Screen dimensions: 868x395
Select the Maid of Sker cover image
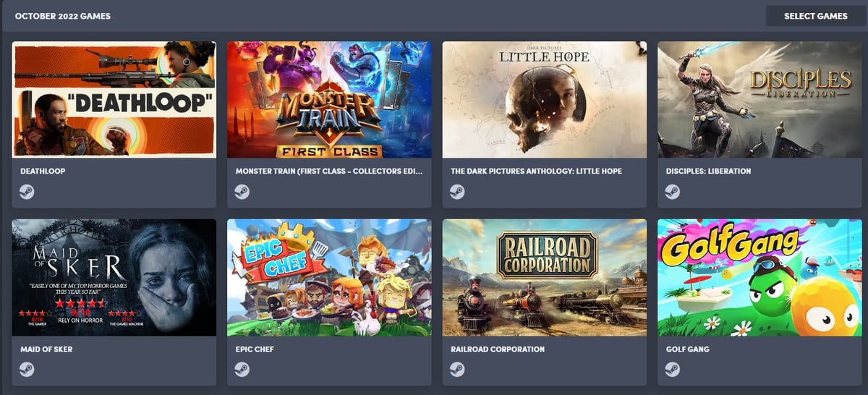pos(114,278)
